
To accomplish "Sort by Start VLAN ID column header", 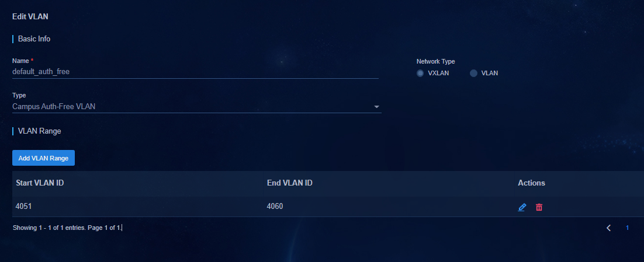I will point(40,183).
